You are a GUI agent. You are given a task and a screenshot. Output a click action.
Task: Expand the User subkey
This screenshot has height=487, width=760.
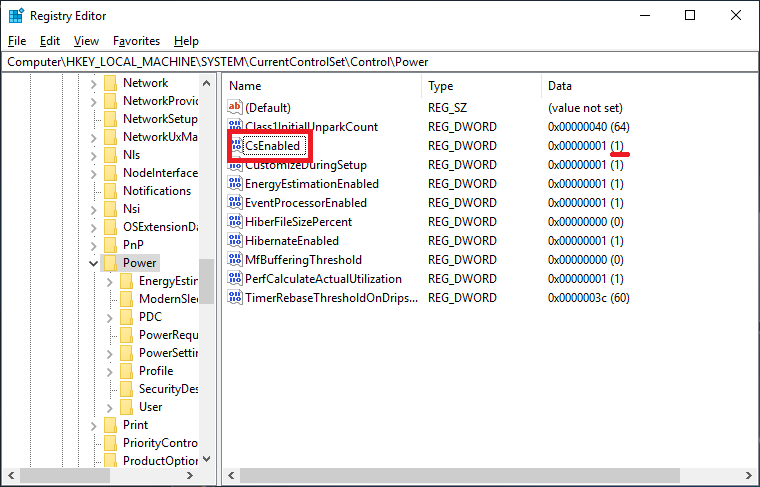pyautogui.click(x=110, y=408)
